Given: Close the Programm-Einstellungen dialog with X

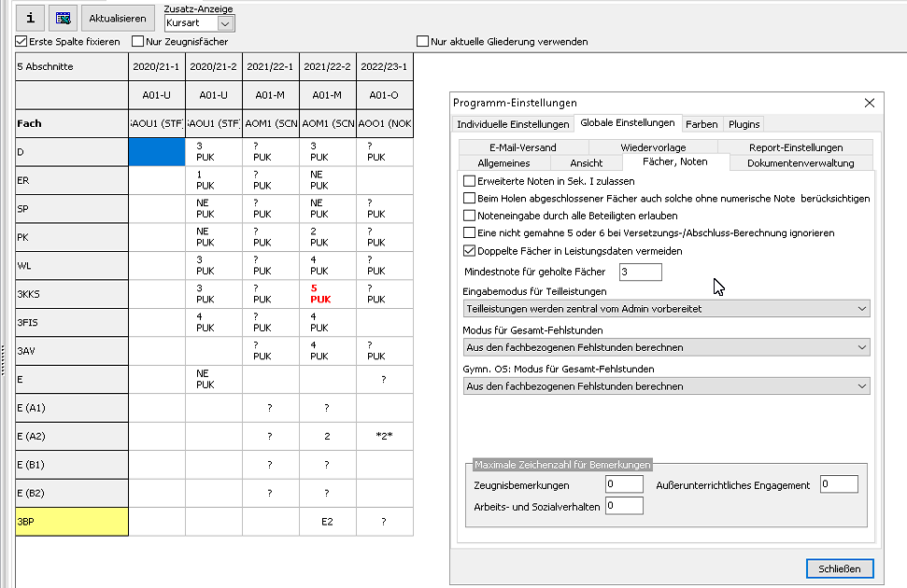Looking at the screenshot, I should click(870, 103).
